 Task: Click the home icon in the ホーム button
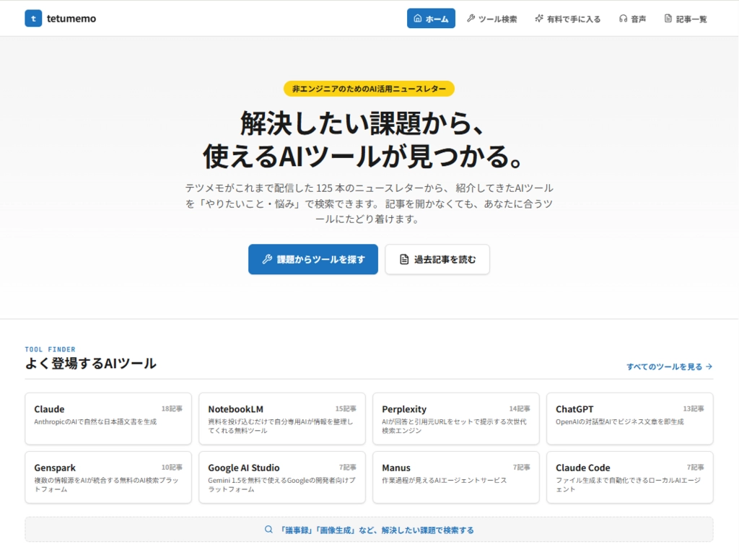point(418,18)
